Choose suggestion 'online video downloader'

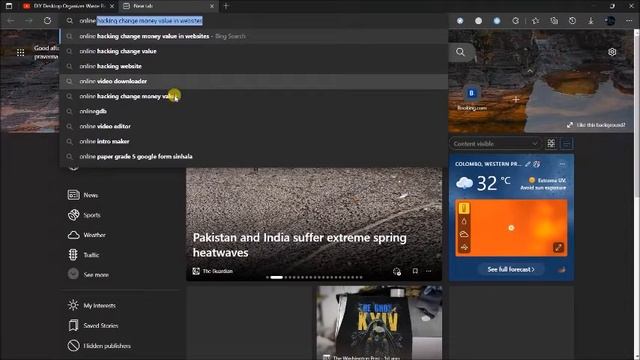click(254, 81)
